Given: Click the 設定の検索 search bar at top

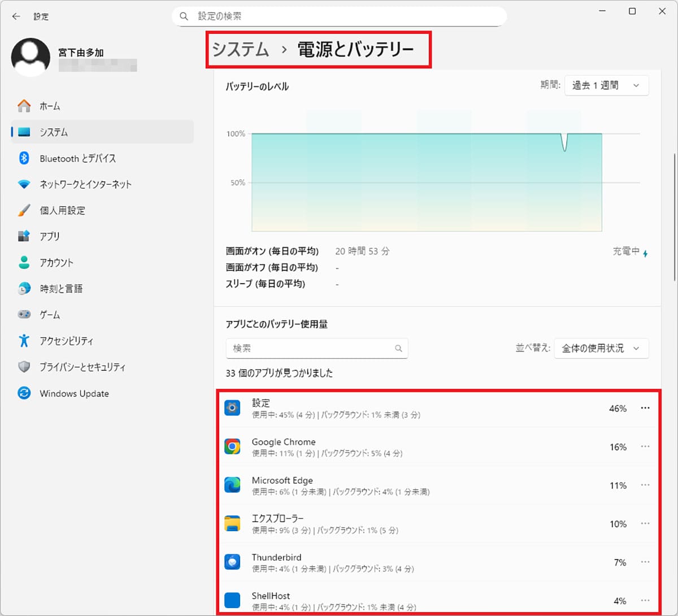Looking at the screenshot, I should tap(339, 16).
